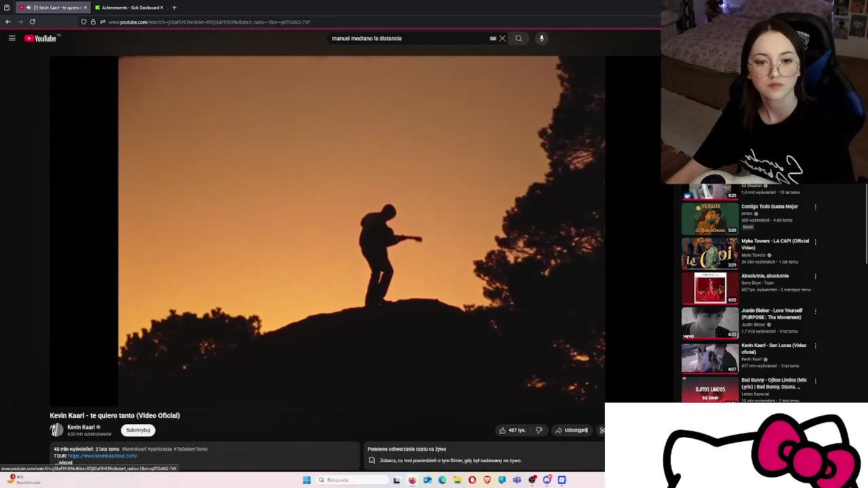Image resolution: width=868 pixels, height=488 pixels.
Task: Go to the YouTube home logo
Action: coord(41,39)
